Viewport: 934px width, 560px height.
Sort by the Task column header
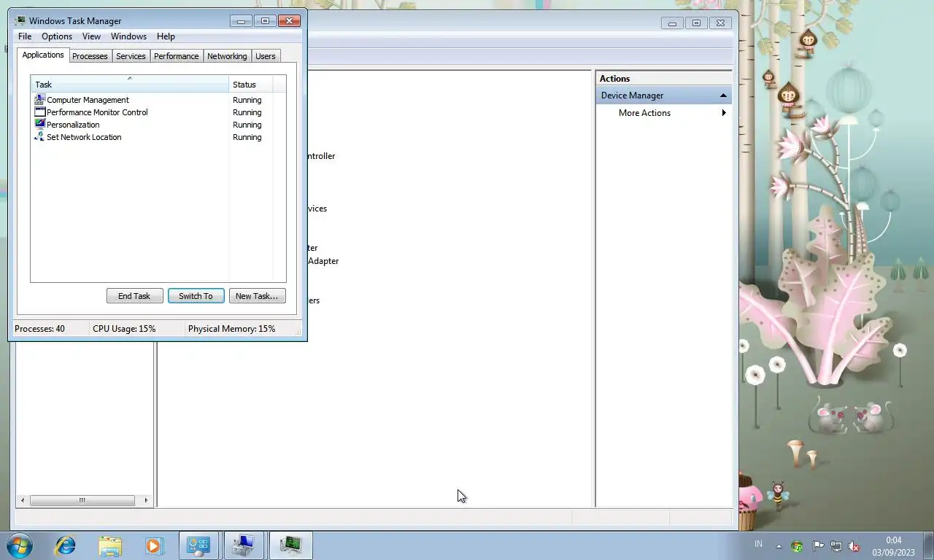130,85
